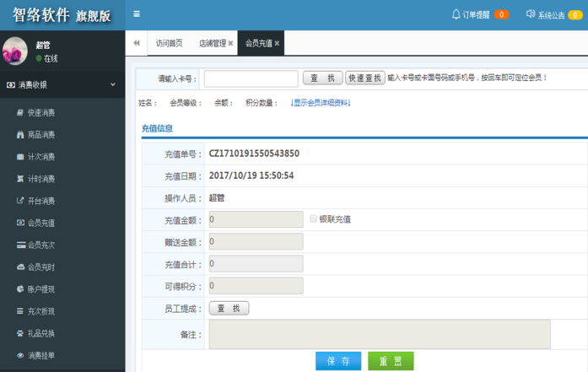
Task: Click the 快速消费 sidebar icon
Action: [x=20, y=113]
